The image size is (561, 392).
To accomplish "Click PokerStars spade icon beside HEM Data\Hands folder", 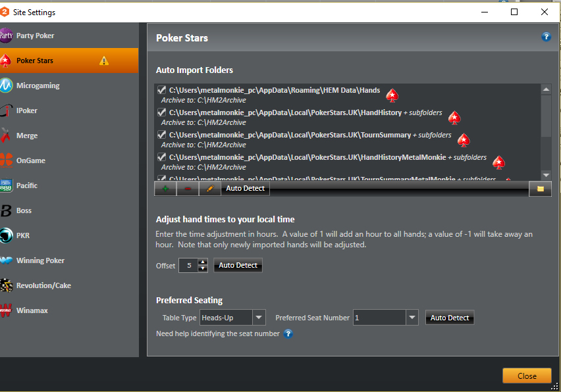I will [392, 95].
